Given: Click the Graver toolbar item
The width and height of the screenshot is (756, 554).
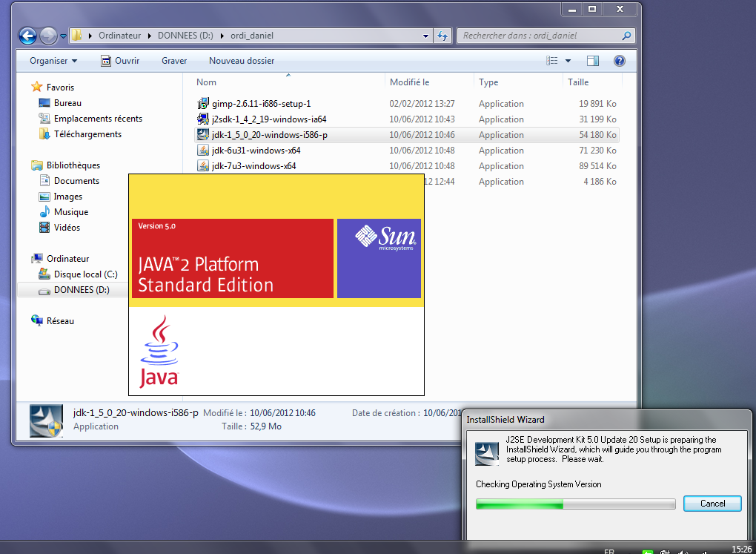Looking at the screenshot, I should coord(174,61).
